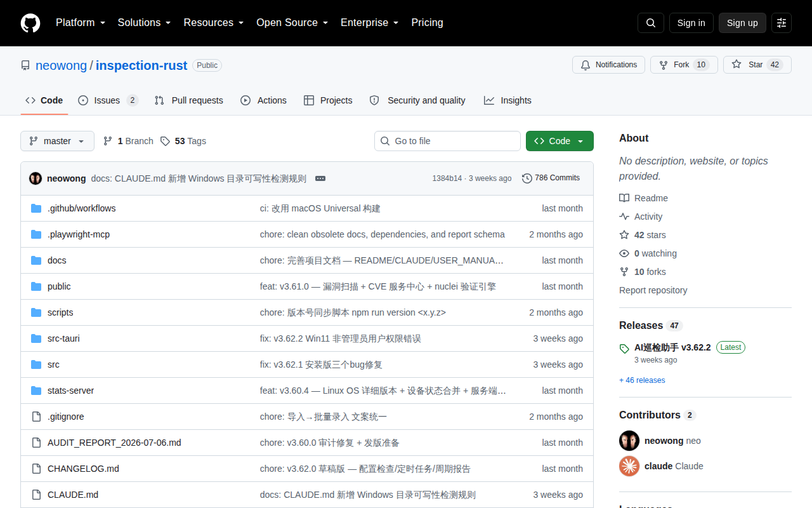812x508 pixels.
Task: Open the appearance settings icon button
Action: [782, 23]
